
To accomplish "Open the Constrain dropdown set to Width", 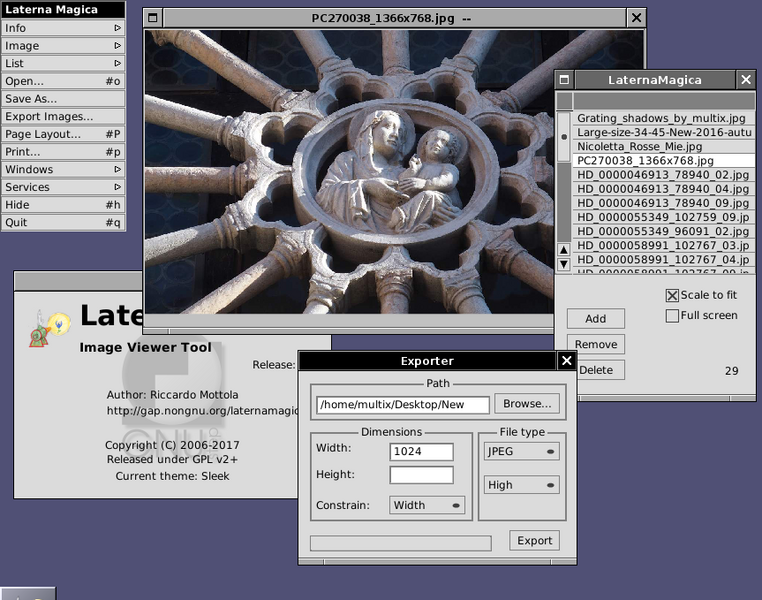I will coord(427,505).
